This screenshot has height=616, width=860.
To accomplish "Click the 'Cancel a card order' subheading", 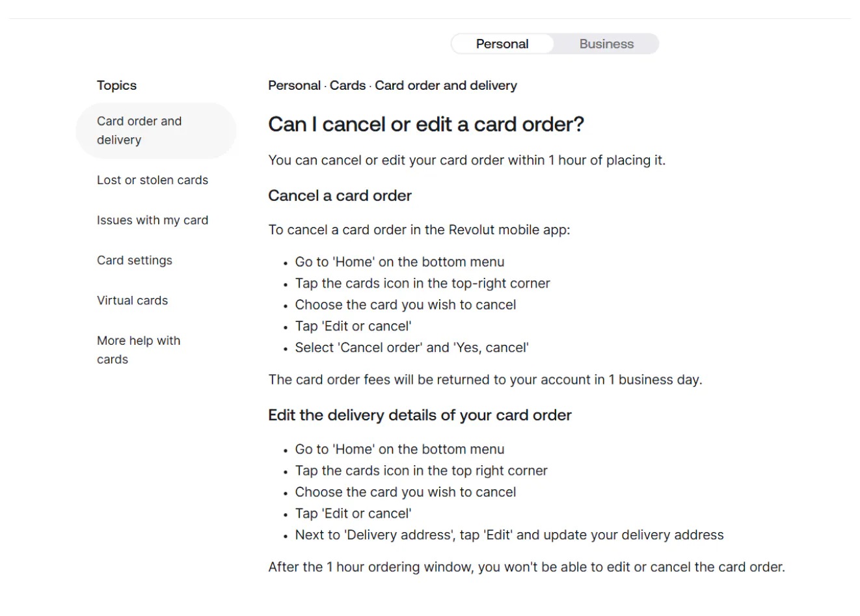I will coord(340,196).
